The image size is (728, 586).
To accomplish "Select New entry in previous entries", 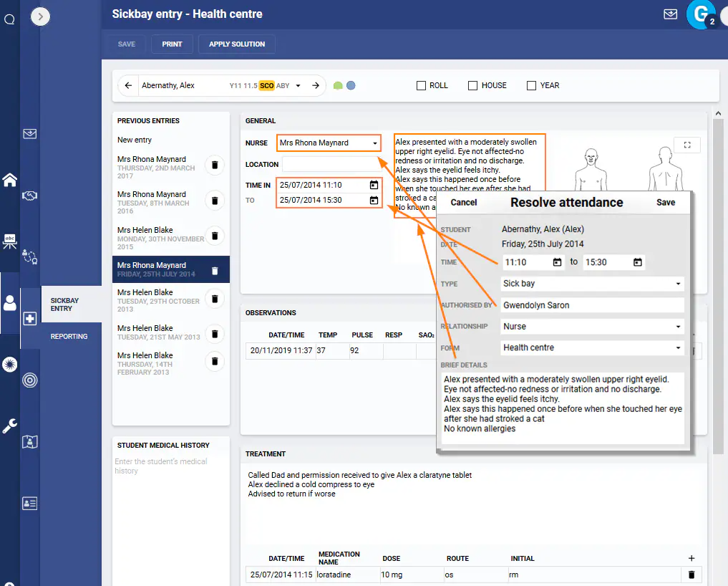I will (134, 140).
